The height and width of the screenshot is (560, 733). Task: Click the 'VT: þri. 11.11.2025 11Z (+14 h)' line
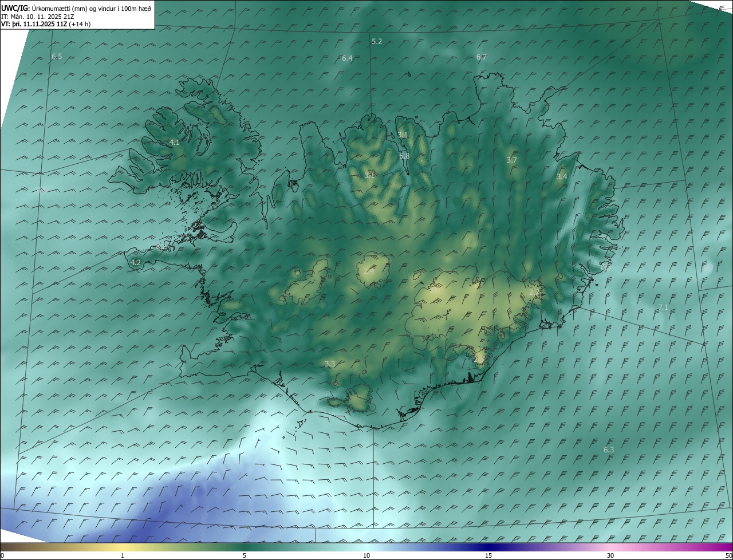[46, 24]
